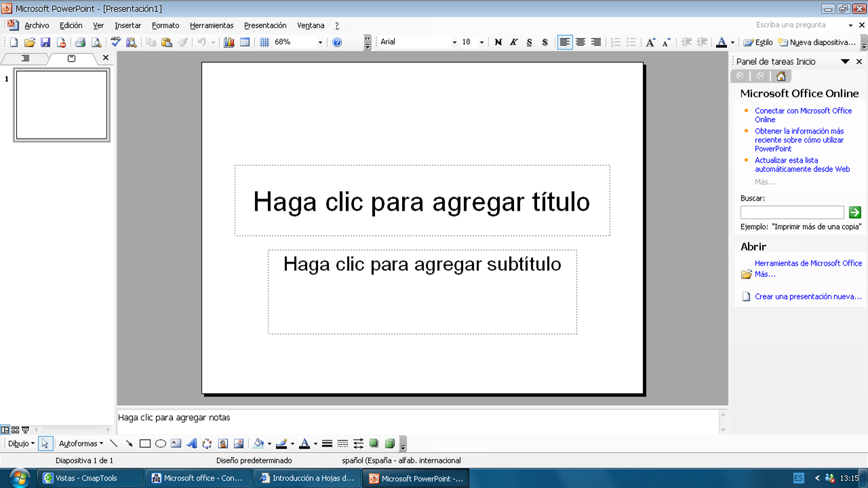
Task: Click green search arrow button
Action: tap(854, 213)
